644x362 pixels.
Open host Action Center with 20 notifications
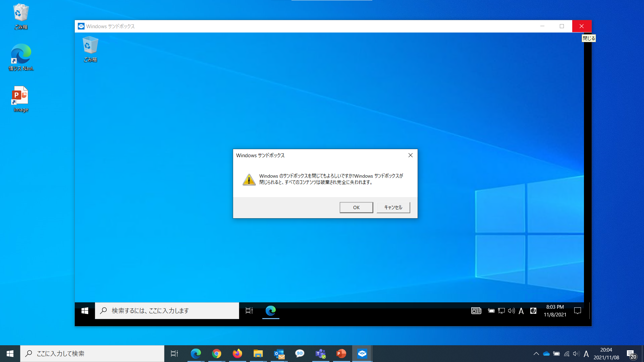[632, 354]
